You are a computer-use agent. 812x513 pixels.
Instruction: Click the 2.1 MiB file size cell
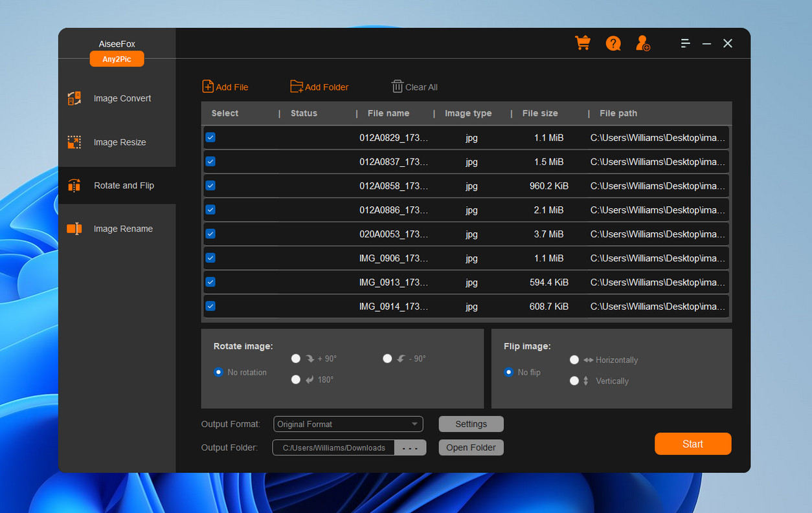click(x=549, y=210)
